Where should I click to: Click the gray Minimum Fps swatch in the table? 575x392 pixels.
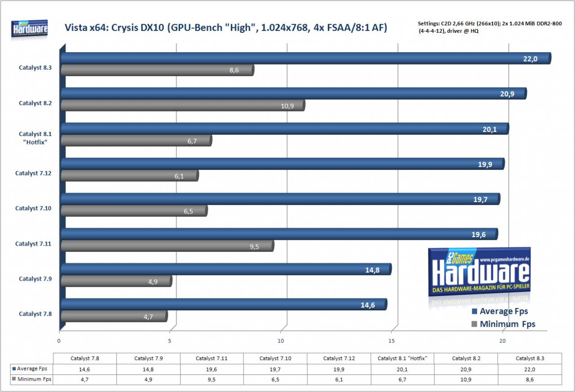(x=14, y=379)
